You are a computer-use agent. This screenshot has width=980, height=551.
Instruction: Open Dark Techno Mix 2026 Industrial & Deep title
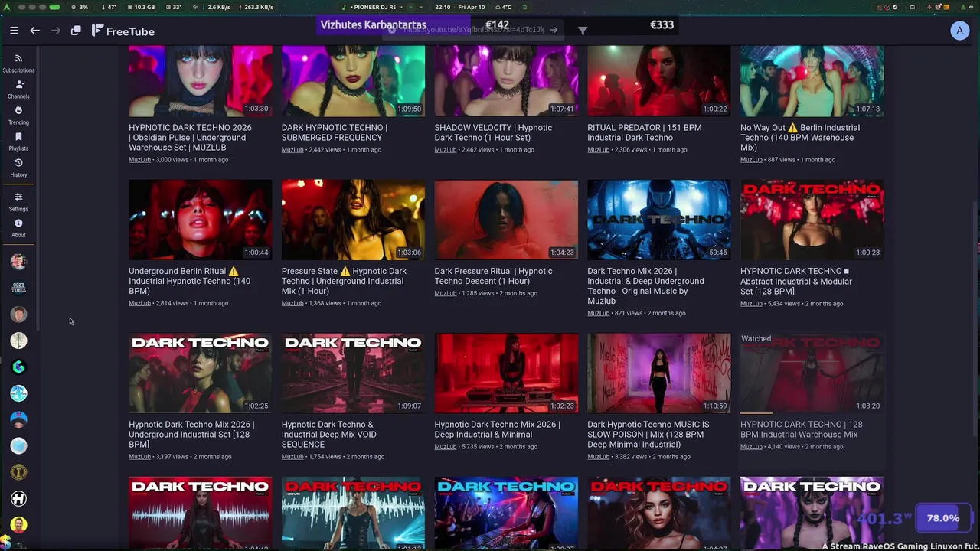coord(645,285)
